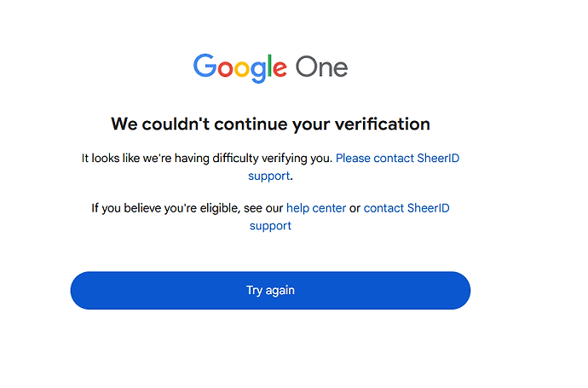588x388 pixels.
Task: Open the help center link
Action: 316,208
